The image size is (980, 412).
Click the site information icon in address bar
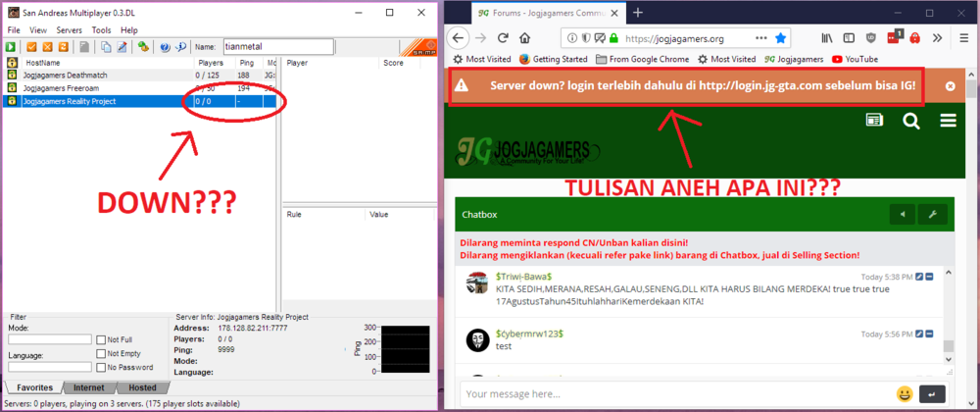click(x=572, y=38)
